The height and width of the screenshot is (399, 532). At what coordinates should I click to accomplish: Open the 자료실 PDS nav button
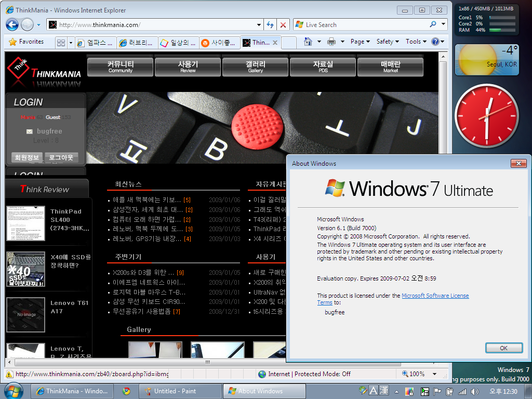pyautogui.click(x=323, y=67)
